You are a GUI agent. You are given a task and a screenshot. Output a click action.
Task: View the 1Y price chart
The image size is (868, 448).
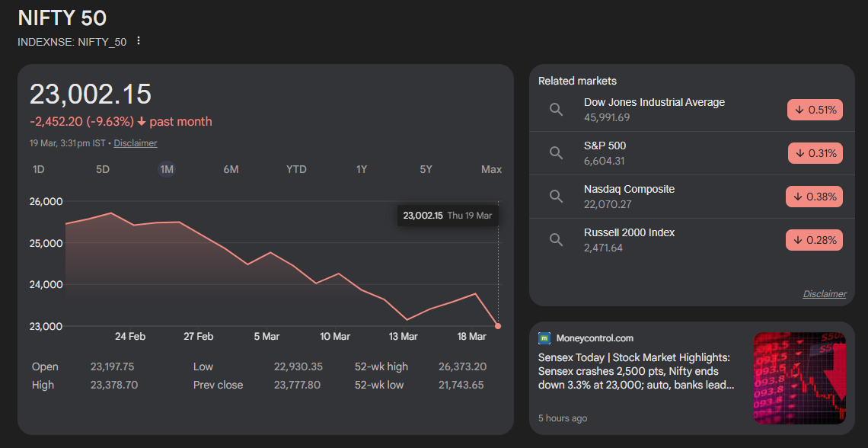click(x=362, y=169)
